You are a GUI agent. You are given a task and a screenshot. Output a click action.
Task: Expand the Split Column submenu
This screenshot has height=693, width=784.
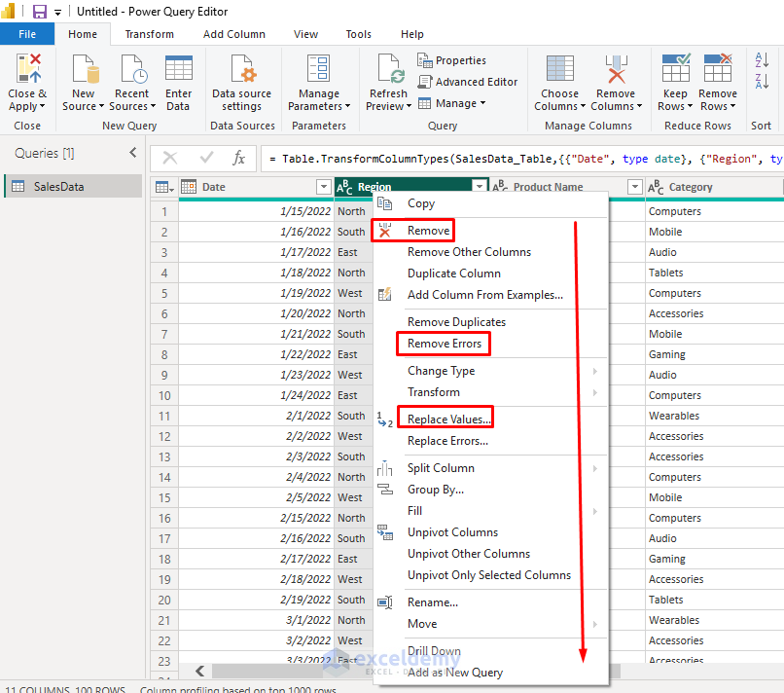coord(595,468)
